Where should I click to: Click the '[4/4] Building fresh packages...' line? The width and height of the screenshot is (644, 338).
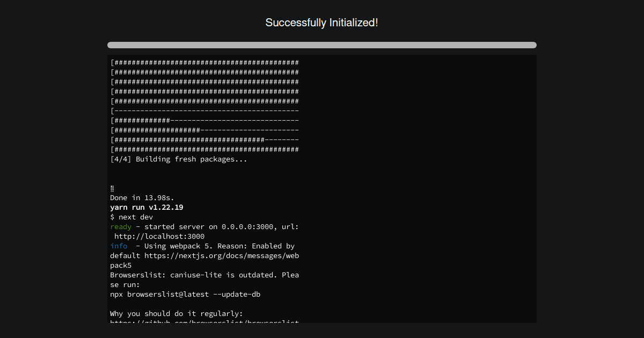pos(178,159)
